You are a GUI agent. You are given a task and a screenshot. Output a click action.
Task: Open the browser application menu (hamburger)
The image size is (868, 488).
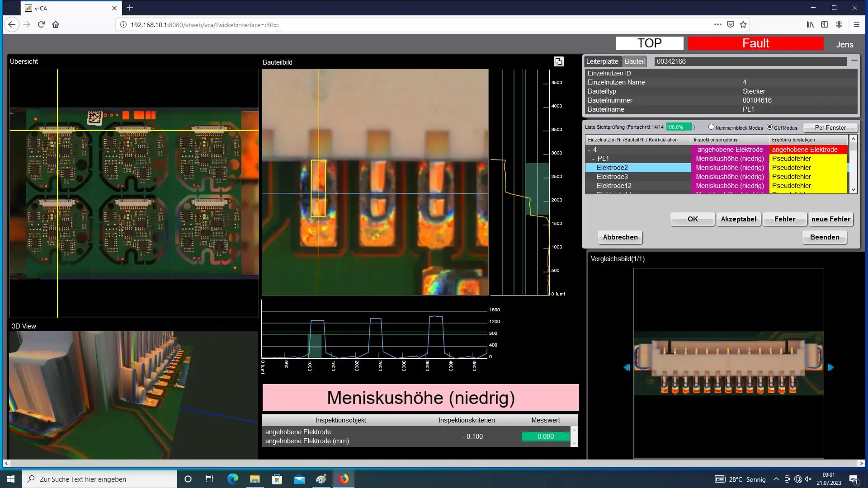[x=857, y=24]
